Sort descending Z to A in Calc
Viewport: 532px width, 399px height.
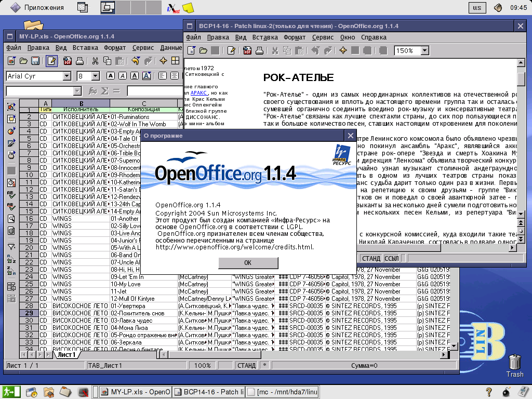(11, 271)
